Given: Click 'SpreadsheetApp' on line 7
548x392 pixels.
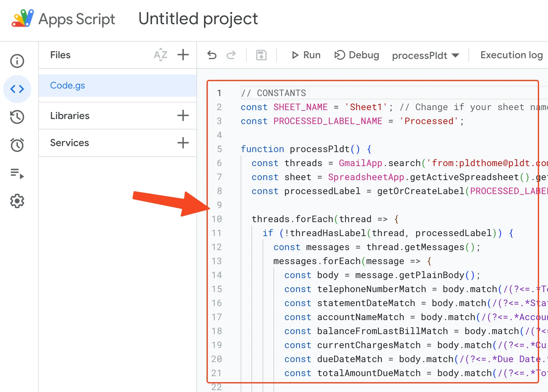Looking at the screenshot, I should coord(366,177).
